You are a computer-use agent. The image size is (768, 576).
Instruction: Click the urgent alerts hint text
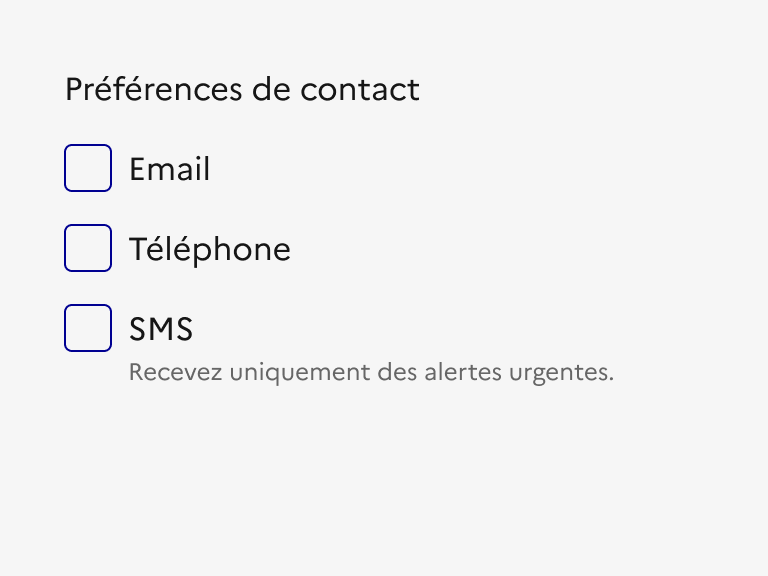(371, 372)
